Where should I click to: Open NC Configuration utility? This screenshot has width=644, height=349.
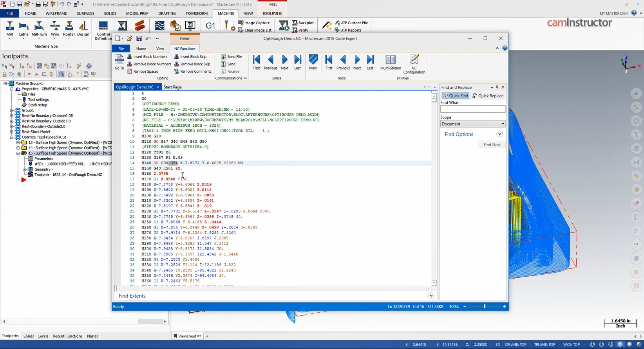point(414,64)
